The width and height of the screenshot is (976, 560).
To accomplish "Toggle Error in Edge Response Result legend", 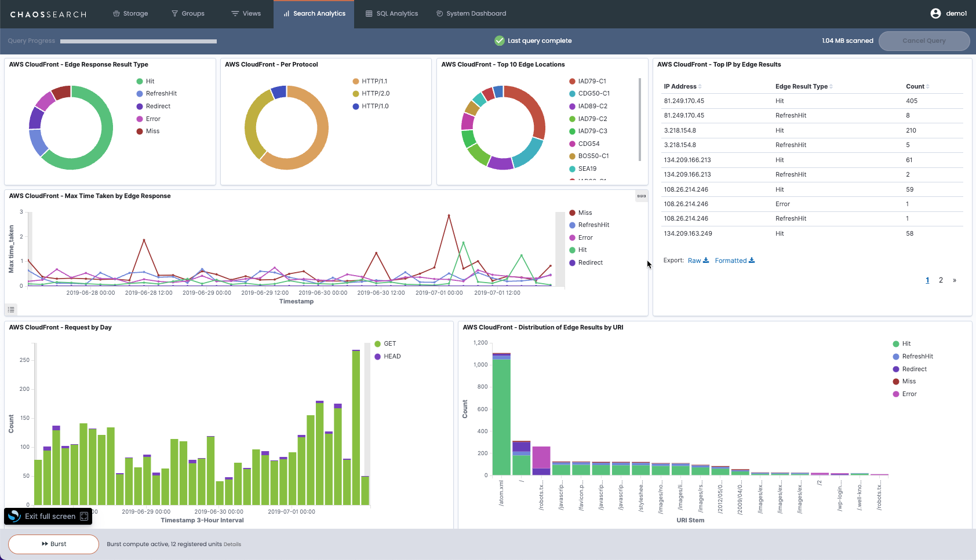I will click(x=148, y=119).
